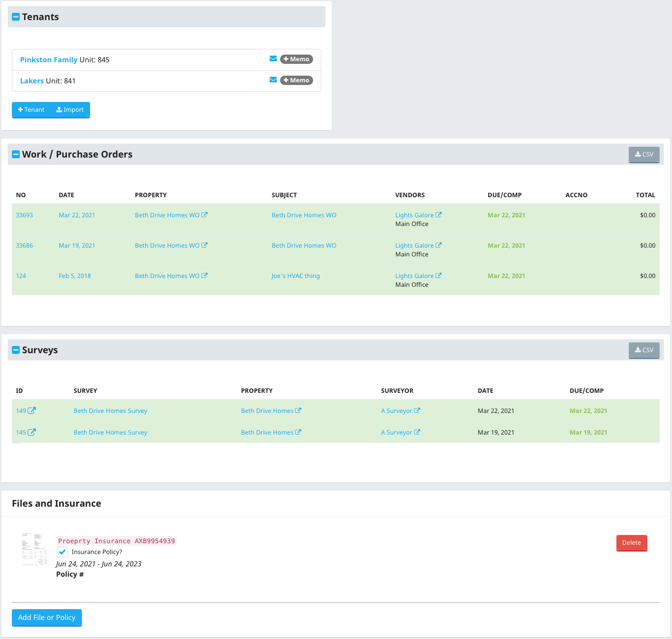
Task: Click the NO column header in work orders
Action: click(21, 195)
